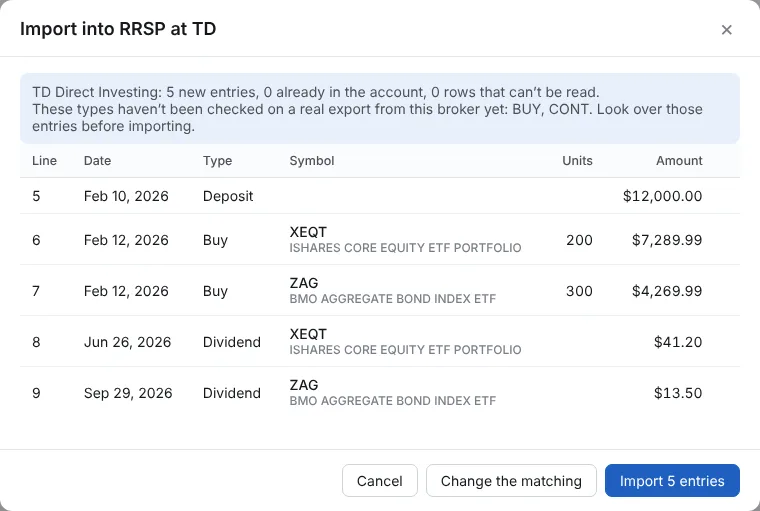This screenshot has height=511, width=760.
Task: Select the $7,289.99 amount
Action: 667,240
